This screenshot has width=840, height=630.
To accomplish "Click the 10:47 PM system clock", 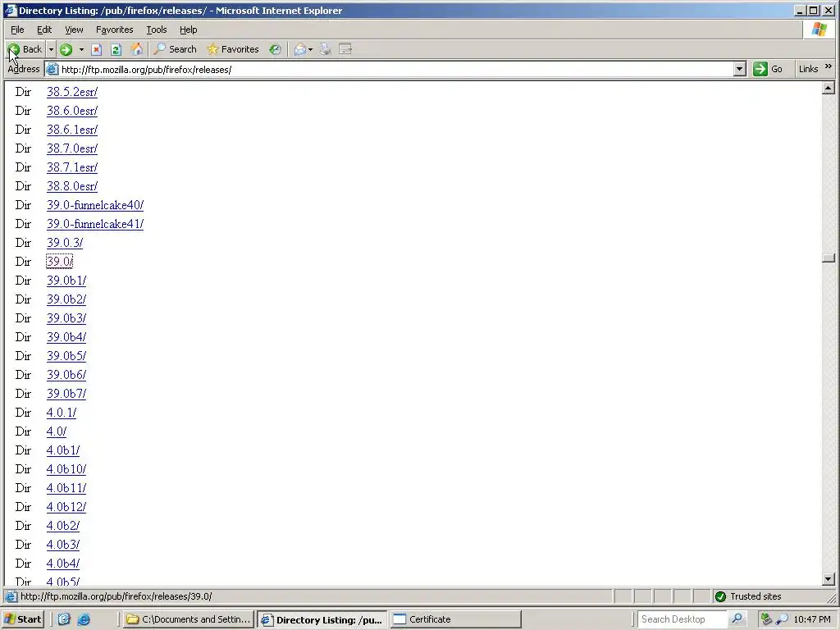I will pyautogui.click(x=812, y=619).
